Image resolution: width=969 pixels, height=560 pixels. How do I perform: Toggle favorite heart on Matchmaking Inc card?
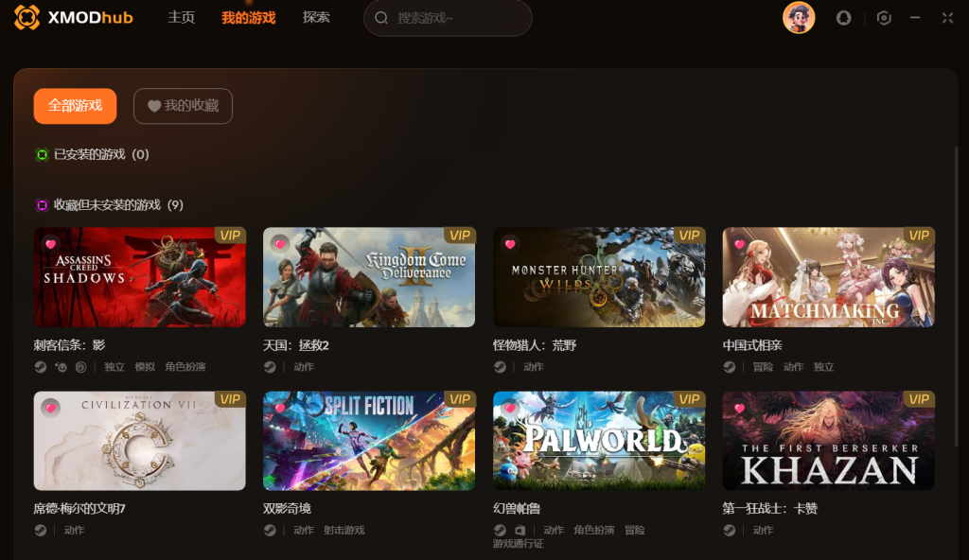(740, 244)
